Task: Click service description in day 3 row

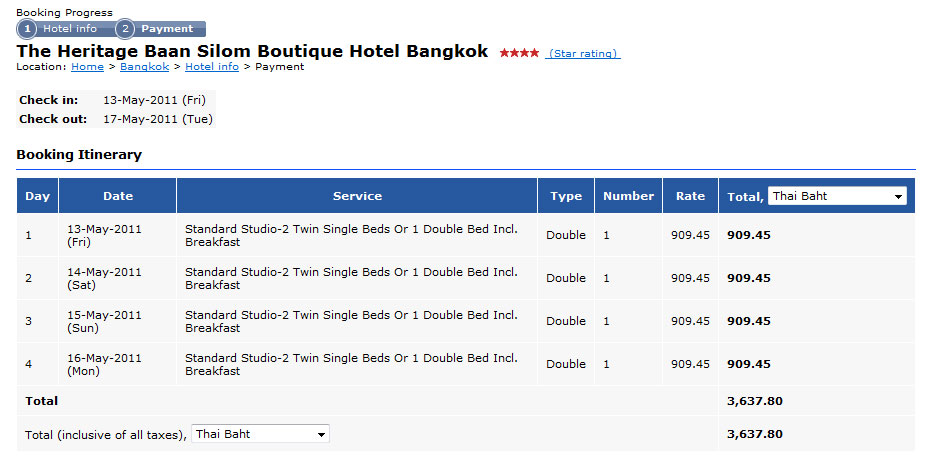Action: pos(351,322)
